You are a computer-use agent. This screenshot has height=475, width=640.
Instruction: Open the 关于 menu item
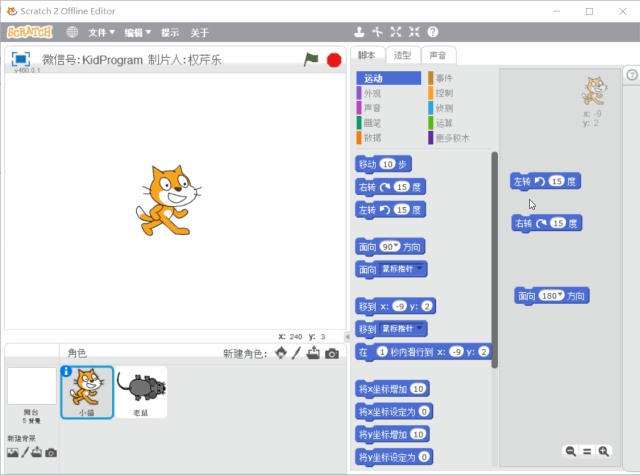(x=200, y=32)
